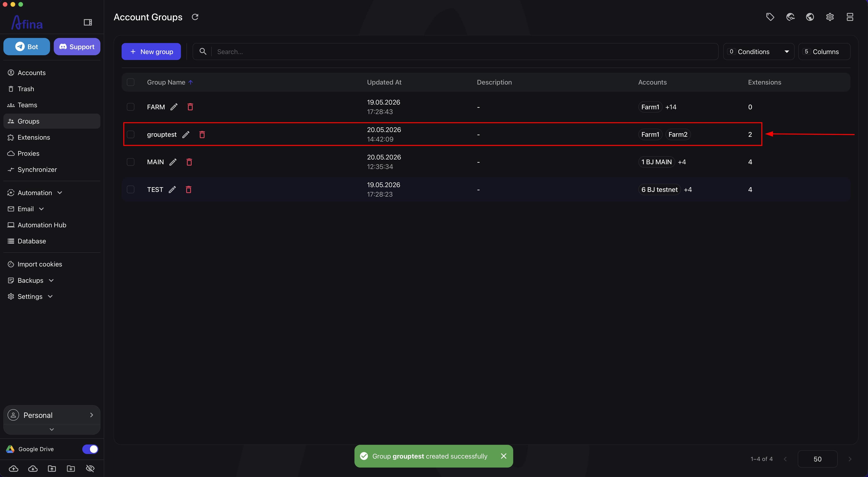868x477 pixels.
Task: Open Extensions in sidebar
Action: tap(52, 137)
